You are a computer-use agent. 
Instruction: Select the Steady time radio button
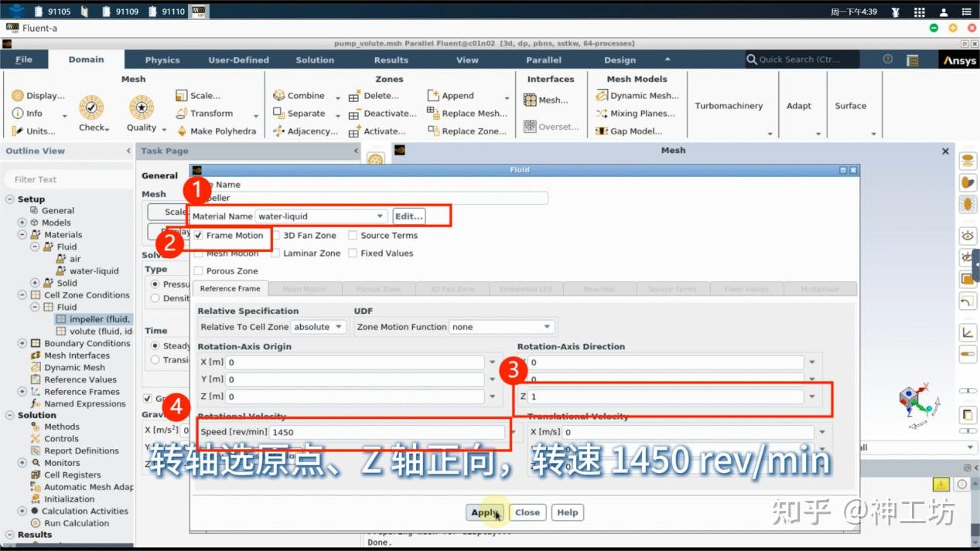tap(155, 346)
